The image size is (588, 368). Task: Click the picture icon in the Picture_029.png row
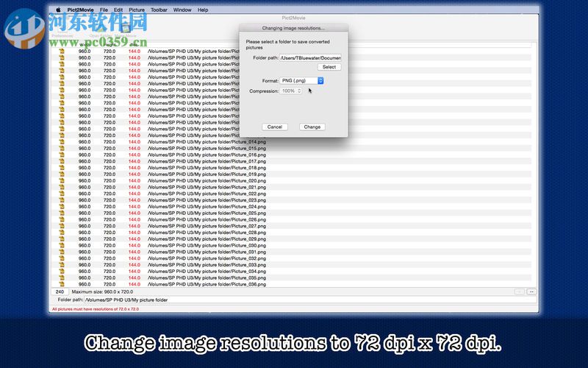click(x=62, y=238)
